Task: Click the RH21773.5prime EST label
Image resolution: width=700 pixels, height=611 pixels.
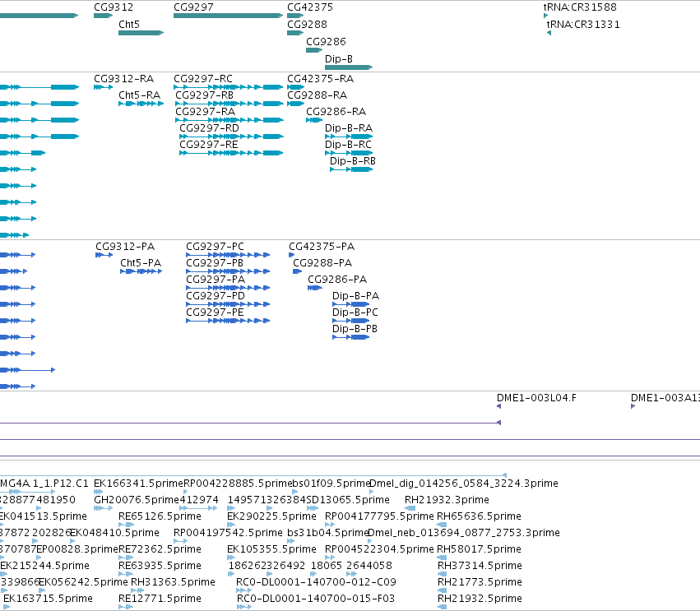Action: coord(480,582)
